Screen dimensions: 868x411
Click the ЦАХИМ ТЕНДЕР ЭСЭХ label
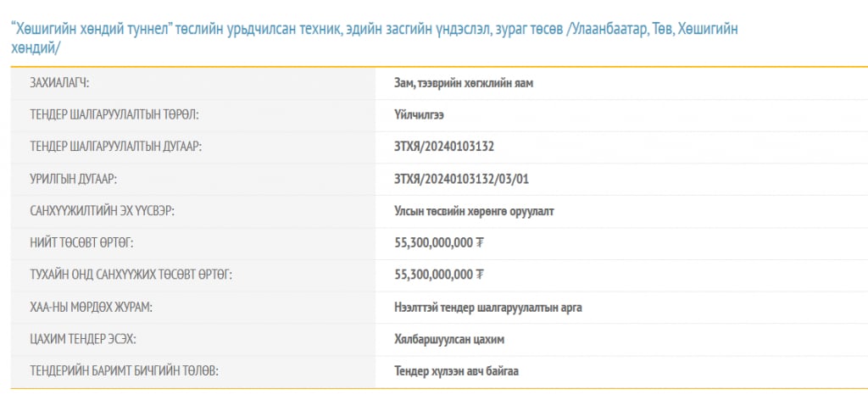(83, 339)
